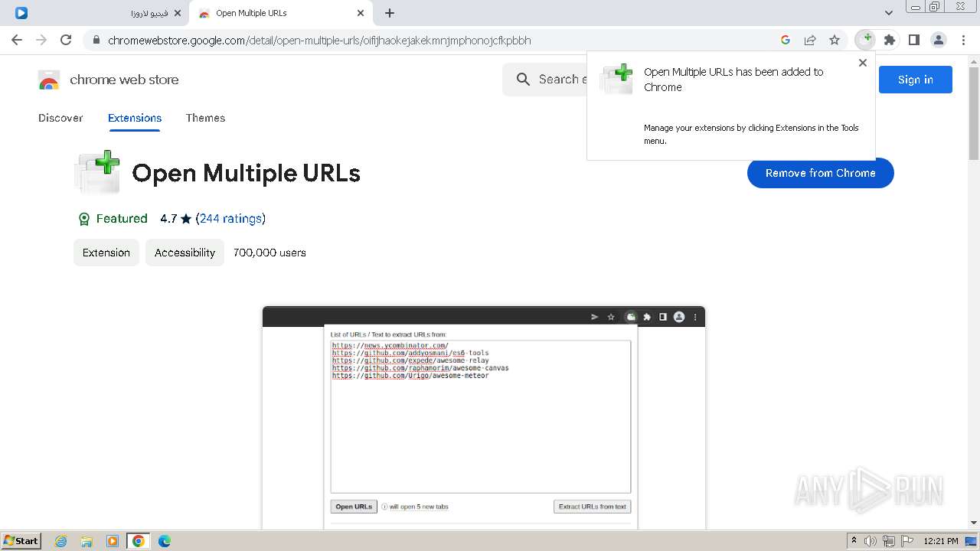Open the Themes tab

coord(205,118)
